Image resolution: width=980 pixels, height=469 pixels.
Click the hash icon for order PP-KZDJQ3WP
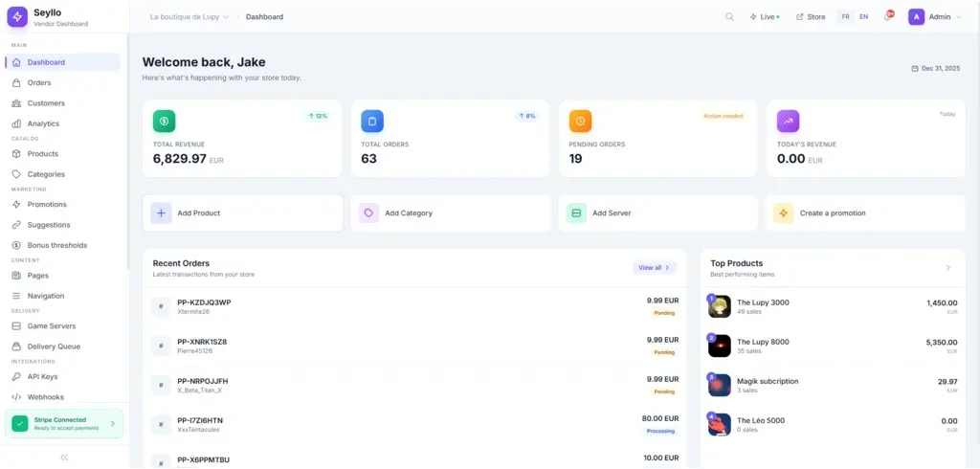[x=161, y=306]
